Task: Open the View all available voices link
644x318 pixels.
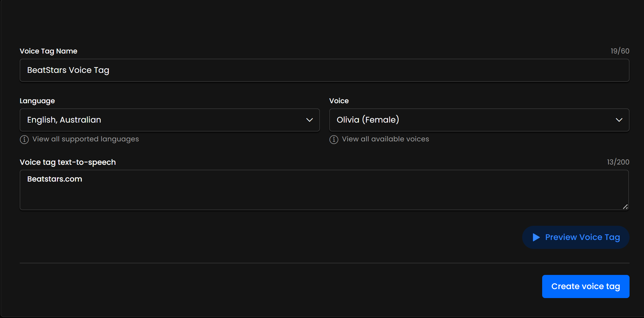Action: 385,139
